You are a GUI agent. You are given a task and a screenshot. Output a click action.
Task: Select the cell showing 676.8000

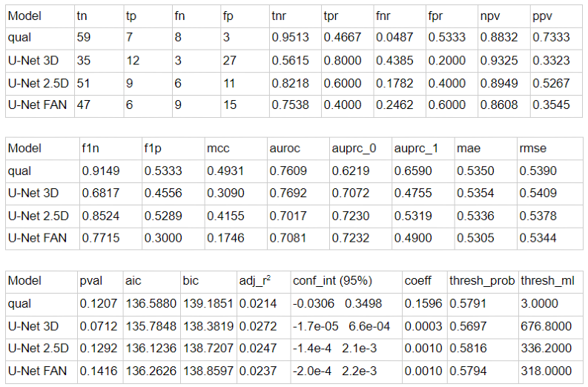pos(545,325)
